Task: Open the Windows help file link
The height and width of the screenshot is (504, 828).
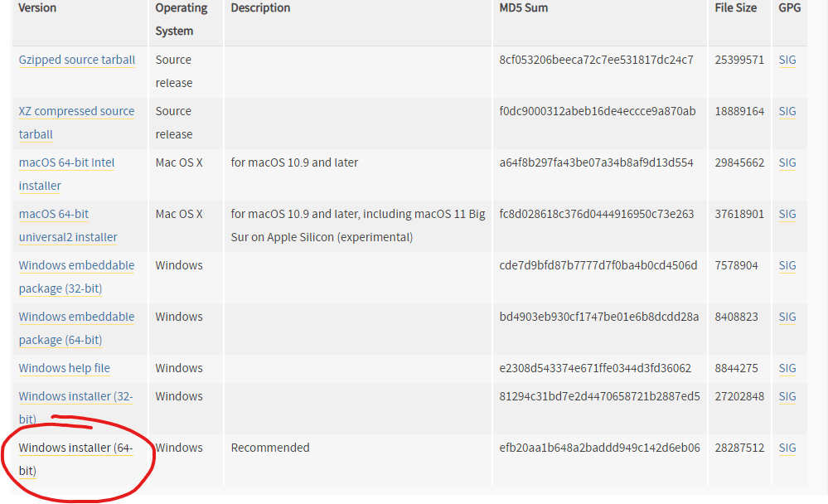Action: [x=64, y=369]
